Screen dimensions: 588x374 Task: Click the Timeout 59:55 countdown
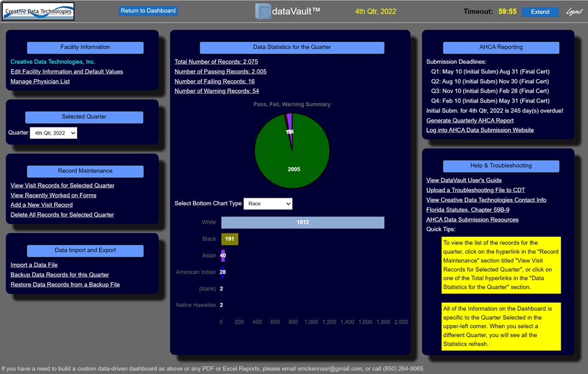(x=507, y=12)
